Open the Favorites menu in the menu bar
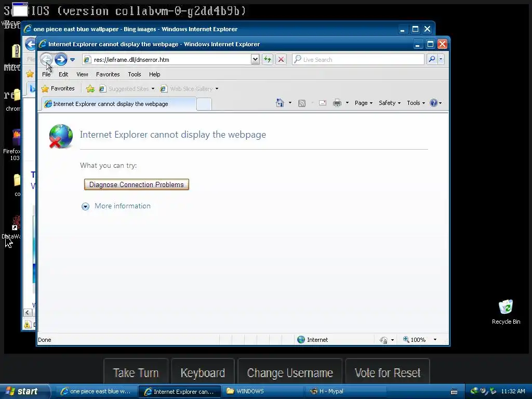This screenshot has width=532, height=399. tap(108, 74)
